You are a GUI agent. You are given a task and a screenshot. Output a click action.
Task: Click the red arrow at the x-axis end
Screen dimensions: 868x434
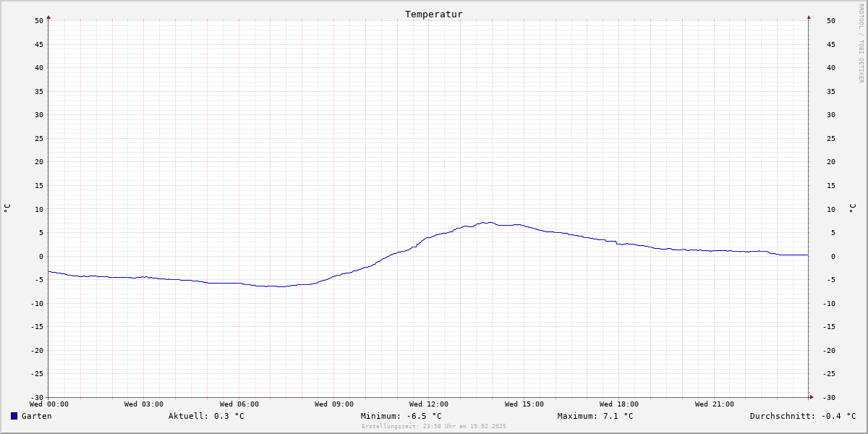(812, 397)
